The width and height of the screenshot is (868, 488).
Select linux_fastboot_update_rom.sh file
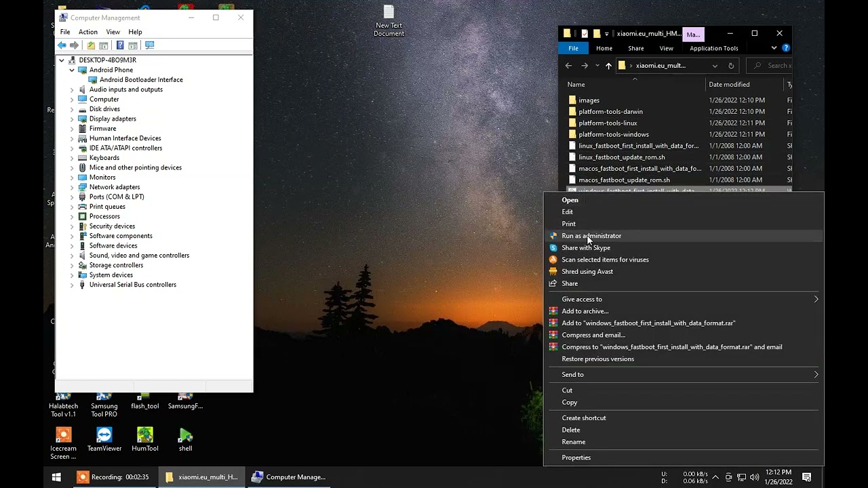(x=622, y=157)
